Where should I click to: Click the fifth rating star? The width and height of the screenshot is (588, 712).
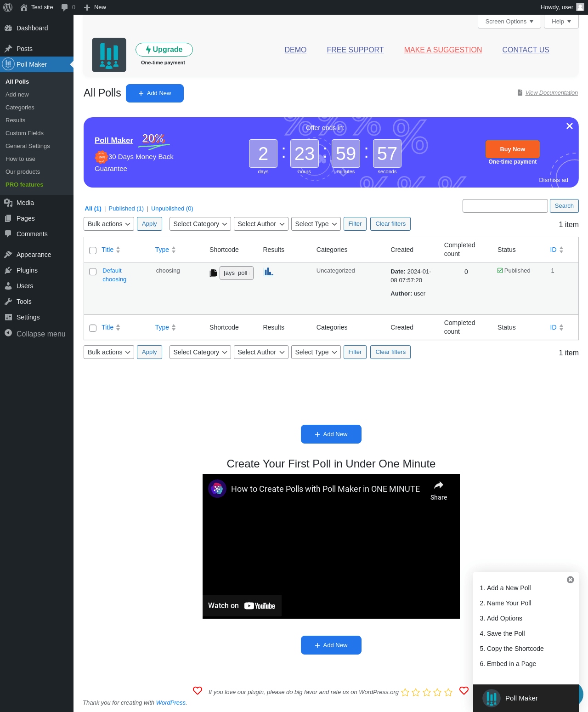tap(448, 692)
